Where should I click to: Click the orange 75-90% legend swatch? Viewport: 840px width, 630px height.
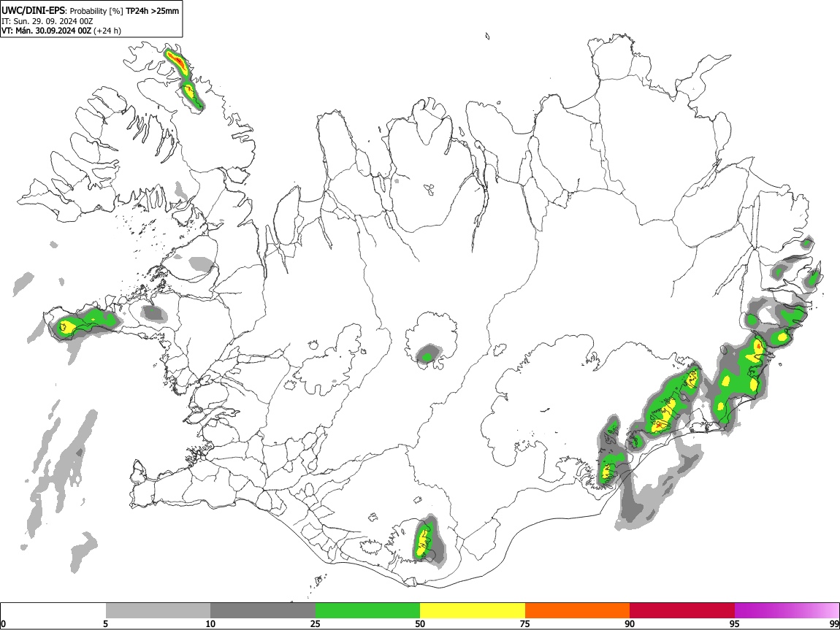click(577, 611)
